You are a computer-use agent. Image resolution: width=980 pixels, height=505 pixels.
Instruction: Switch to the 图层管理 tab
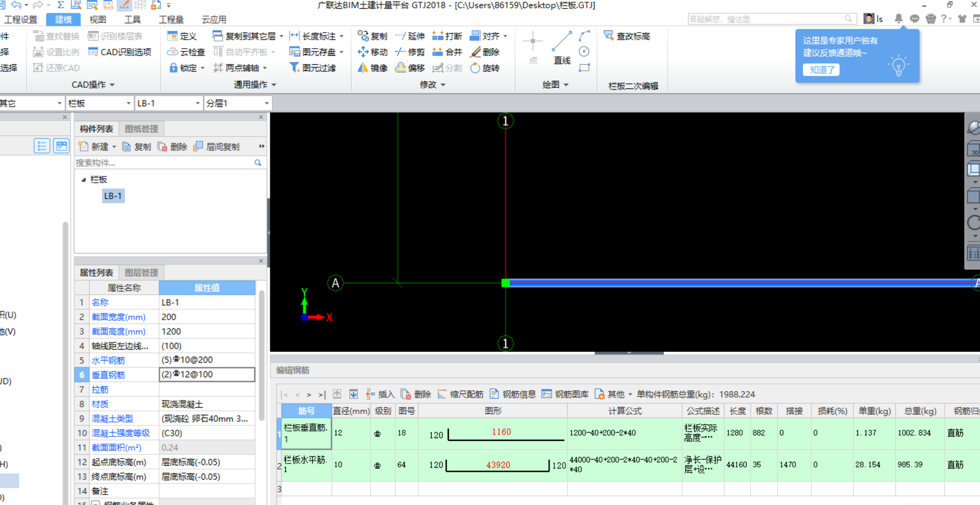click(142, 273)
